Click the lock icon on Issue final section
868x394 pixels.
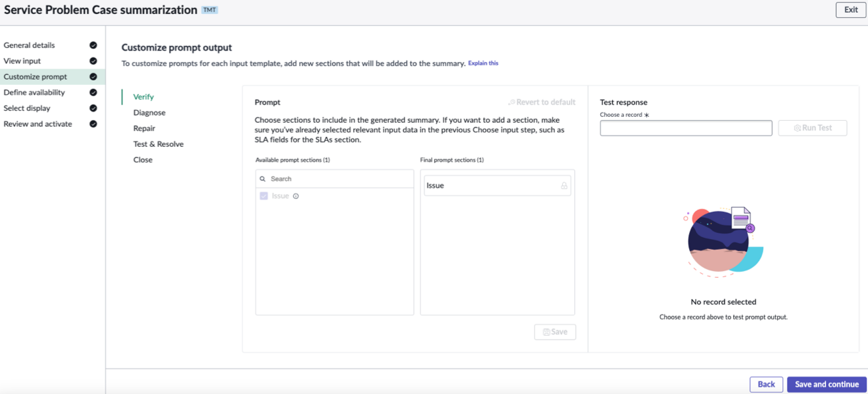pyautogui.click(x=564, y=186)
